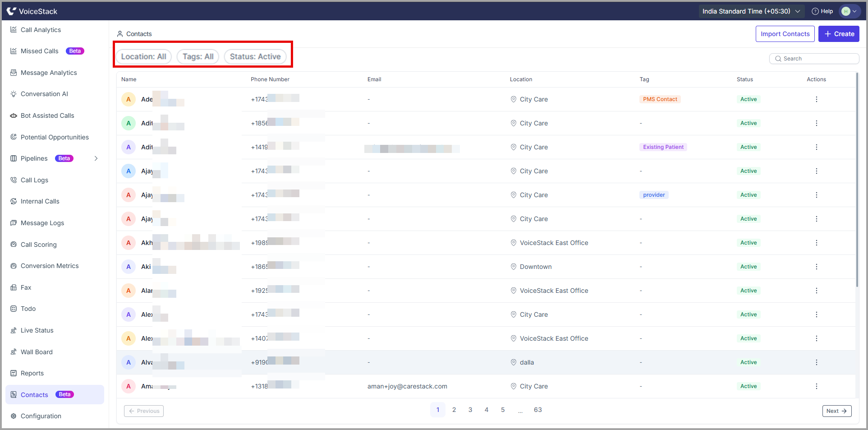
Task: Open Bot Assisted Calls
Action: point(47,116)
